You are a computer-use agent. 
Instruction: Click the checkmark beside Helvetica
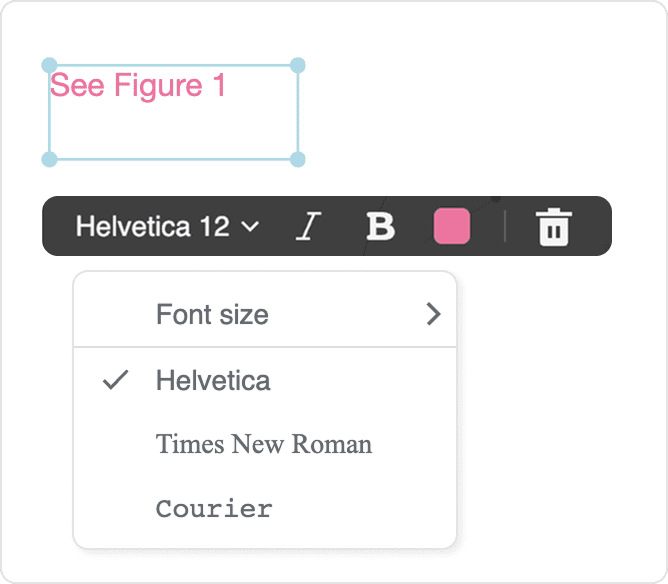116,380
